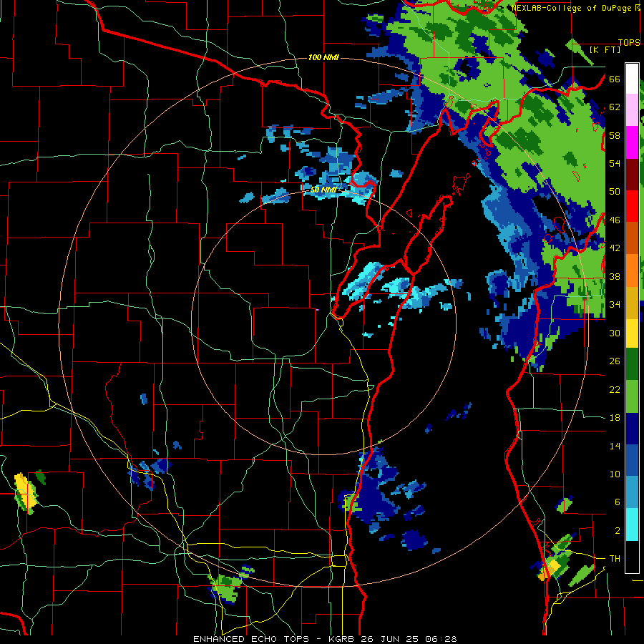Select the steel light-blue legend swatch
The width and height of the screenshot is (644, 644).
tap(632, 492)
